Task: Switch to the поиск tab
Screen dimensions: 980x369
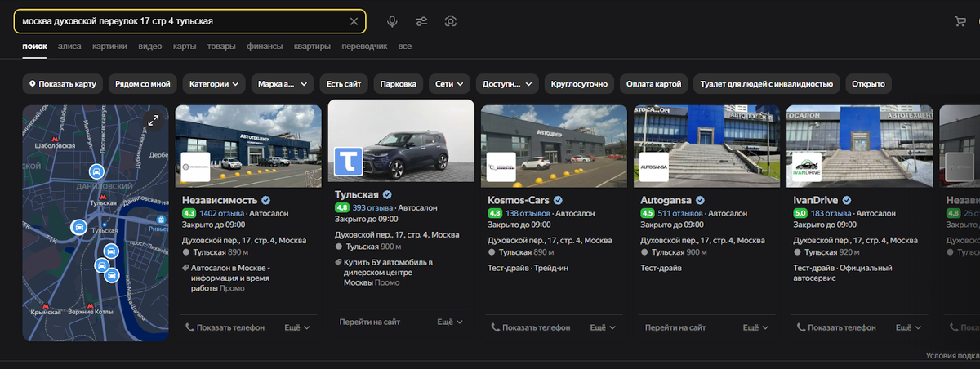Action: coord(34,47)
